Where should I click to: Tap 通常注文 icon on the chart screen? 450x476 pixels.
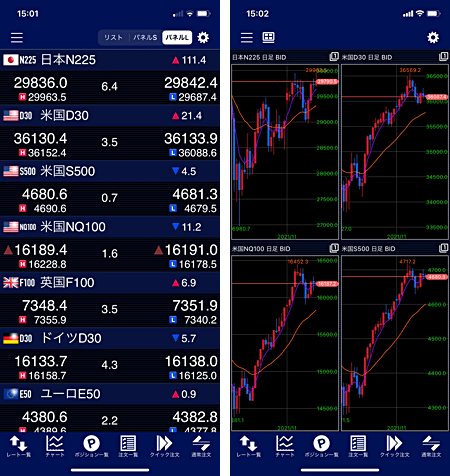431,447
